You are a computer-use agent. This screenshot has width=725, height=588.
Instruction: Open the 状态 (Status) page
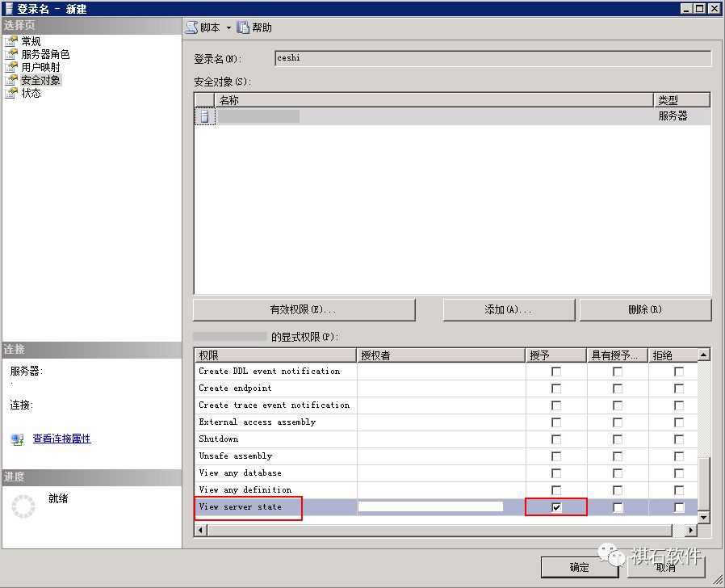click(x=31, y=92)
